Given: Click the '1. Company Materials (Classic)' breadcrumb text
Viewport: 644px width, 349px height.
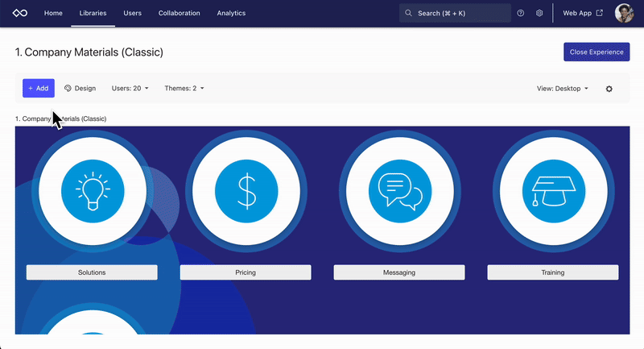Looking at the screenshot, I should pos(61,118).
